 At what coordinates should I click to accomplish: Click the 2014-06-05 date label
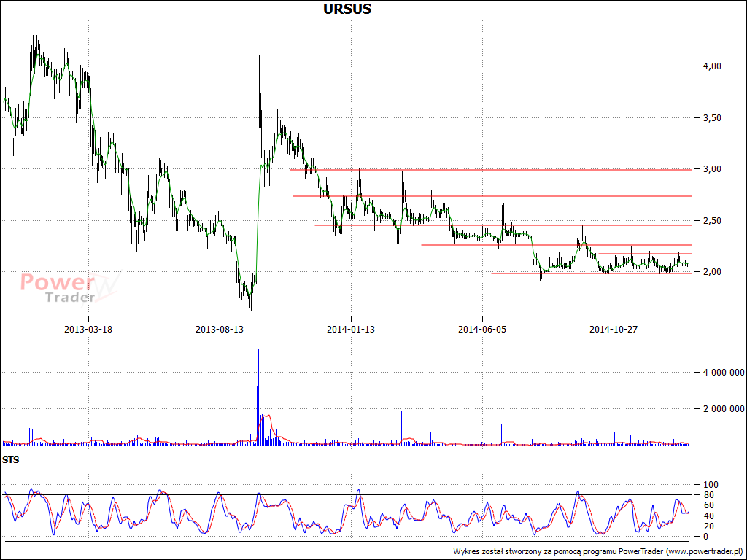(x=482, y=329)
